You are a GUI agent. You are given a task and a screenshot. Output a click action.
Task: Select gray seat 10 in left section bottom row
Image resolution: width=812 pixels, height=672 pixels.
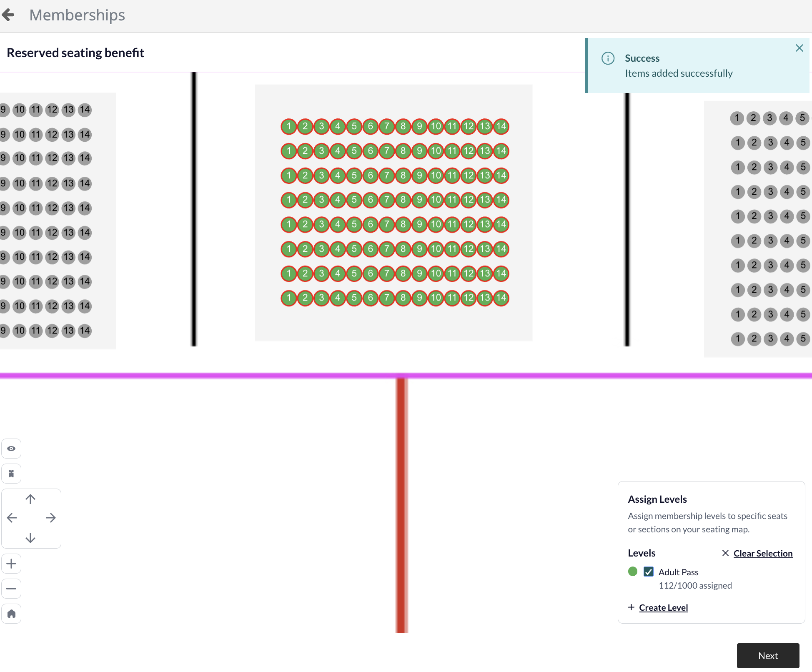coord(19,331)
